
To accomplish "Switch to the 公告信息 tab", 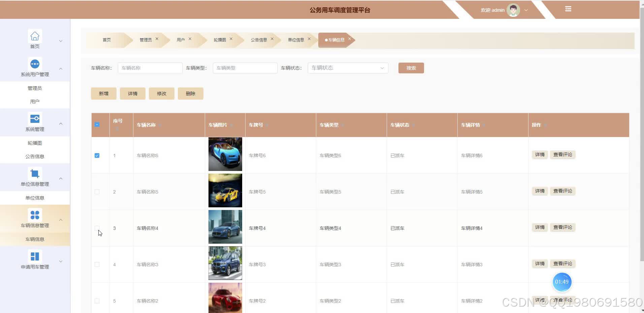I will [259, 39].
